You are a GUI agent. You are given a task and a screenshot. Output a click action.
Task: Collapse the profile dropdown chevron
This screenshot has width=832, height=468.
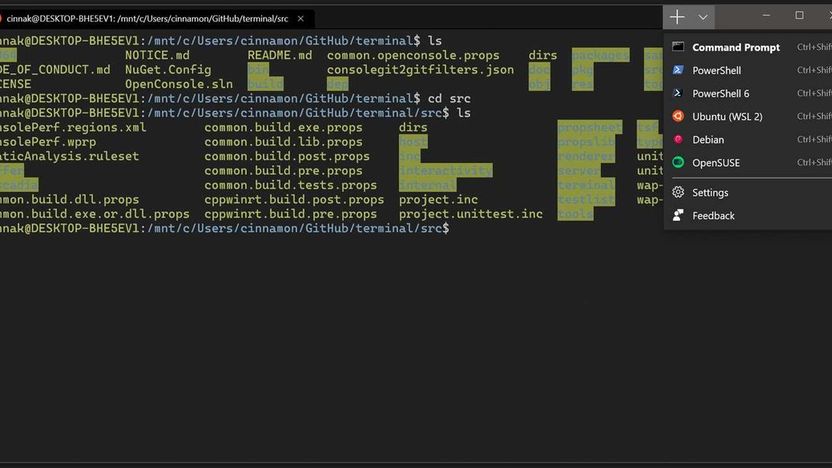[703, 17]
